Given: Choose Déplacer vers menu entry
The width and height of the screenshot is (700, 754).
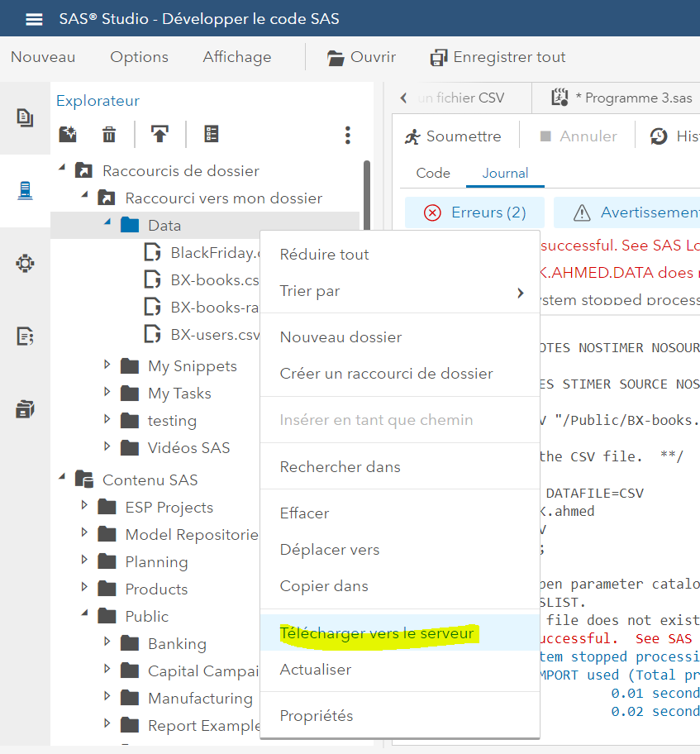Looking at the screenshot, I should tap(400, 550).
